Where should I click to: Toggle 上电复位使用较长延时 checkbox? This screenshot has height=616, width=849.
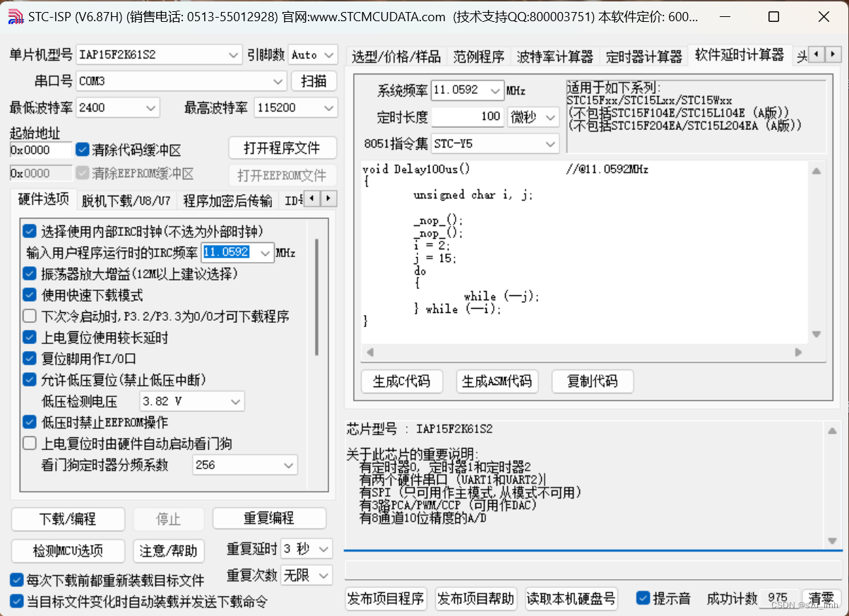[x=30, y=337]
